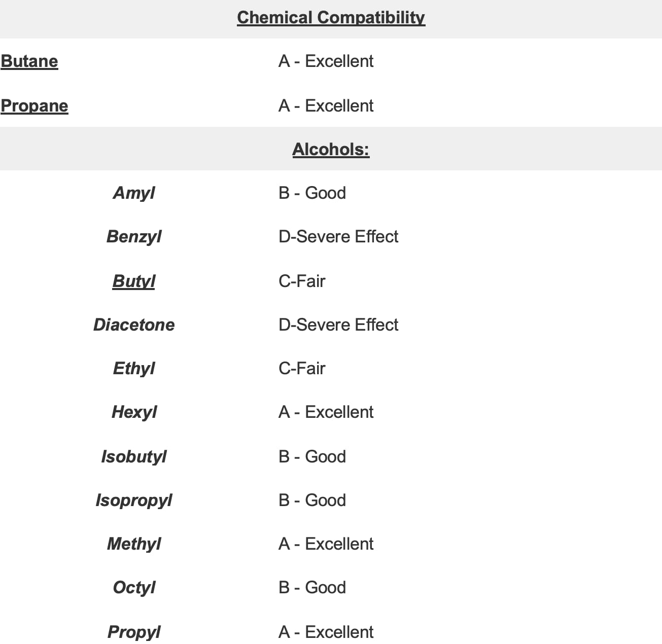Click the Isobutyl row label

[134, 456]
